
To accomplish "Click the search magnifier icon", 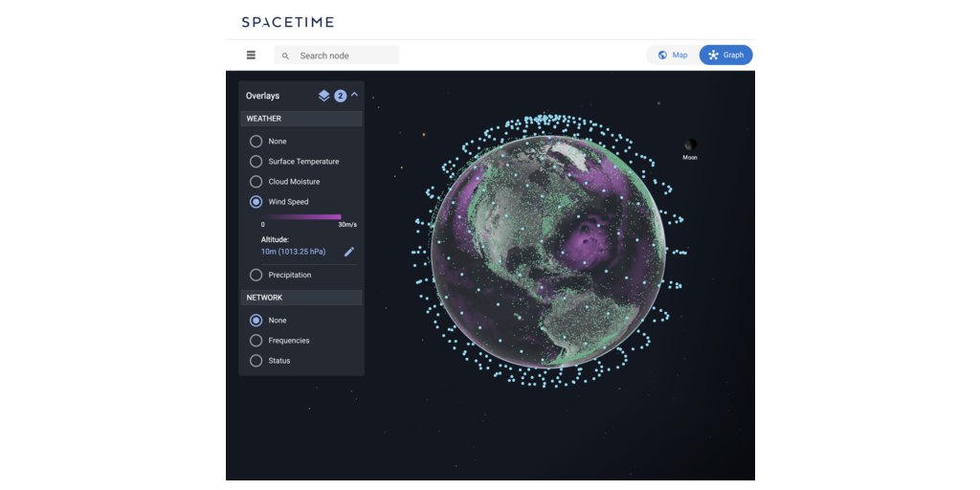I will (285, 56).
